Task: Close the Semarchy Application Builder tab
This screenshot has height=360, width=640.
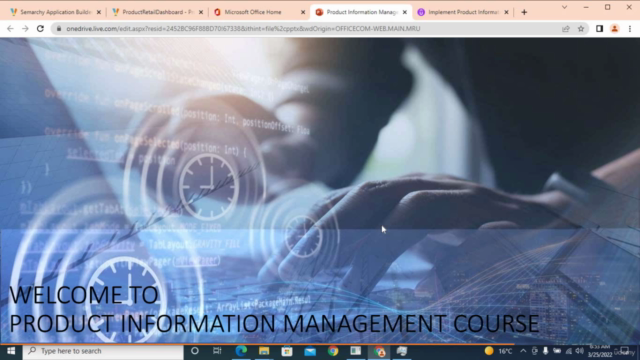Action: 98,12
